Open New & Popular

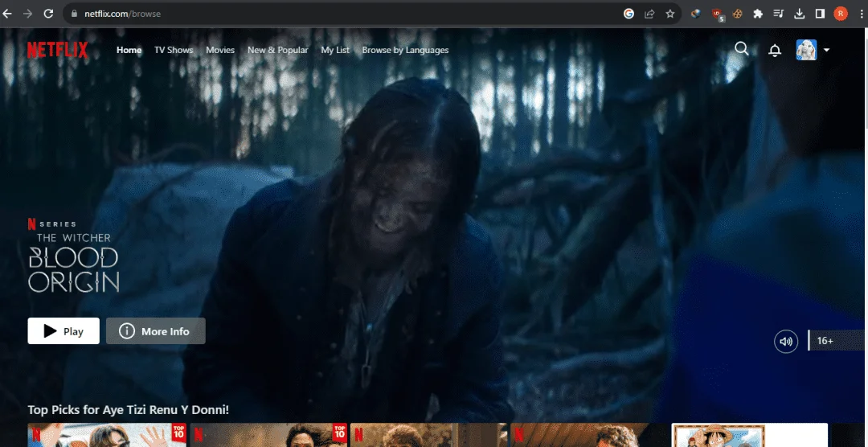278,50
